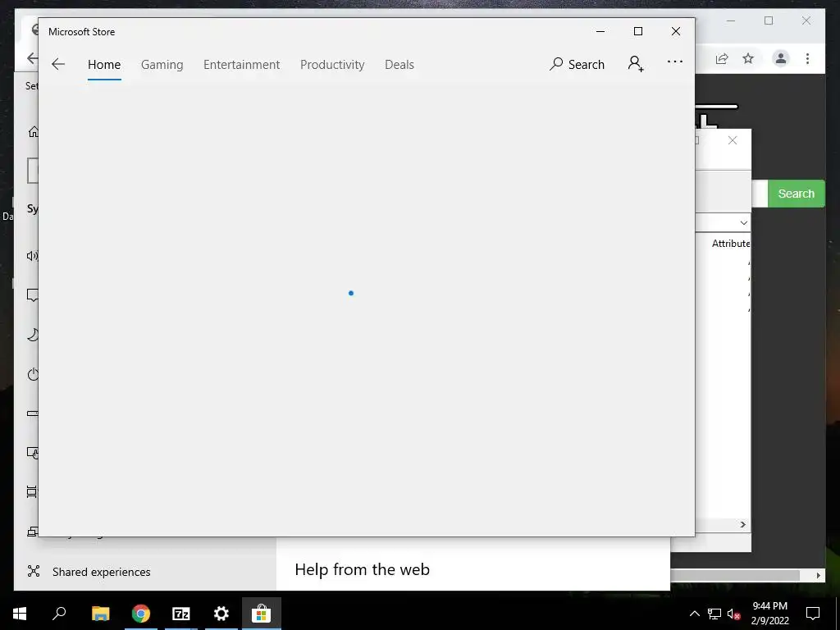Click the Attributes column header
The height and width of the screenshot is (630, 840).
pos(731,243)
